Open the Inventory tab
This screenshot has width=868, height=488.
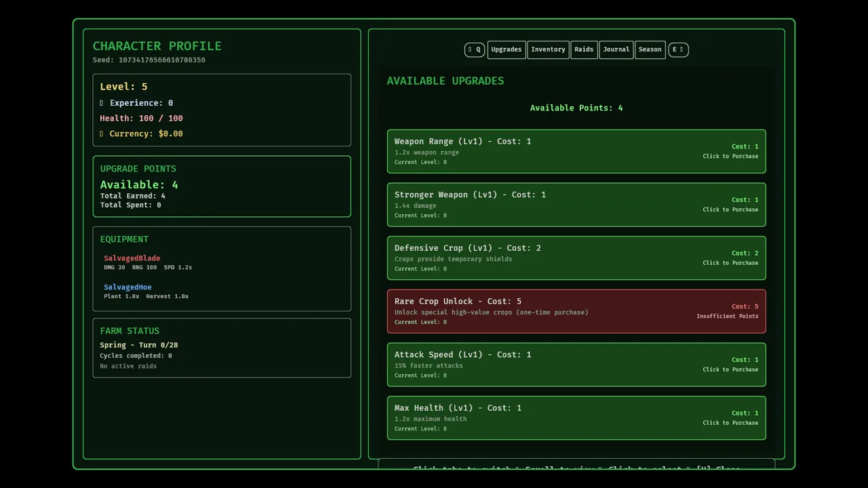(x=548, y=49)
